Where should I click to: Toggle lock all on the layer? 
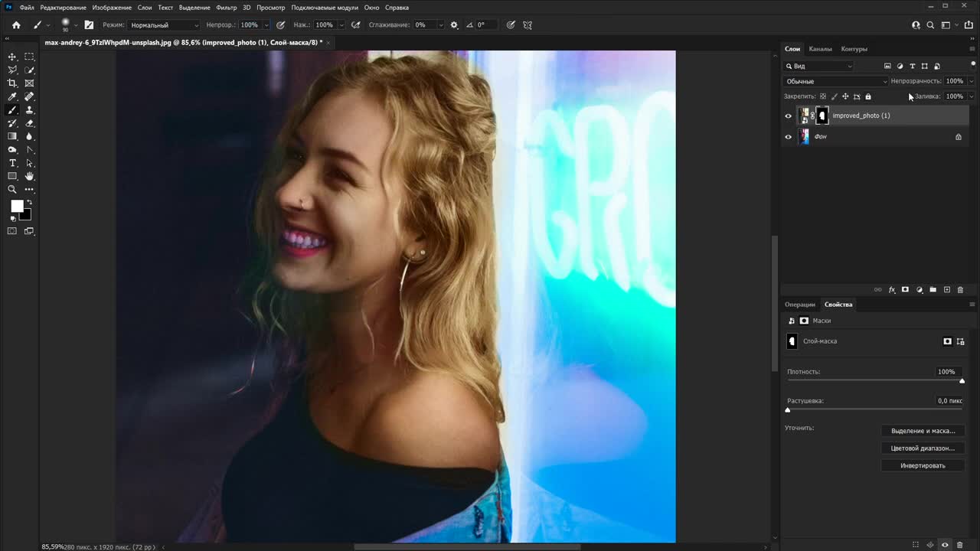[x=868, y=96]
